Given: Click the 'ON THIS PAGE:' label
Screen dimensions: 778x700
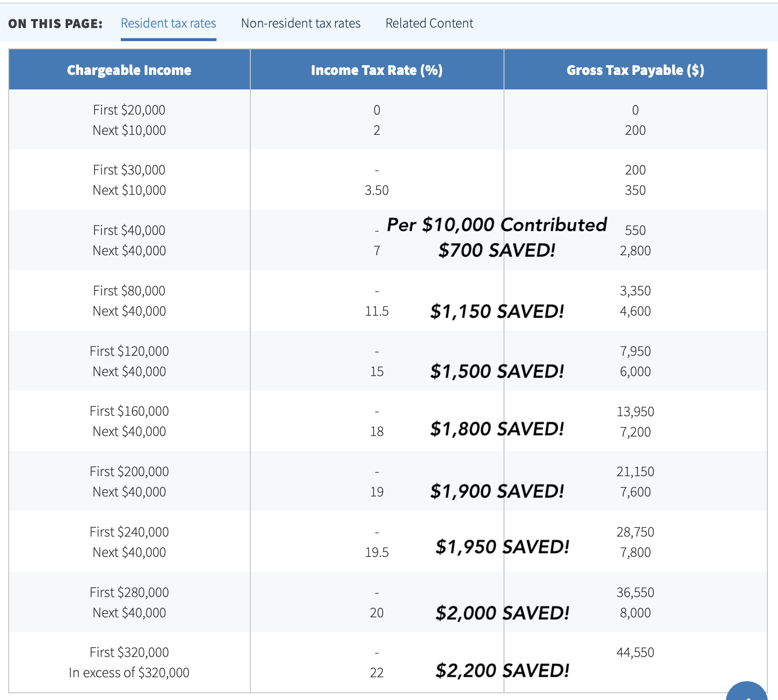Looking at the screenshot, I should (x=56, y=24).
